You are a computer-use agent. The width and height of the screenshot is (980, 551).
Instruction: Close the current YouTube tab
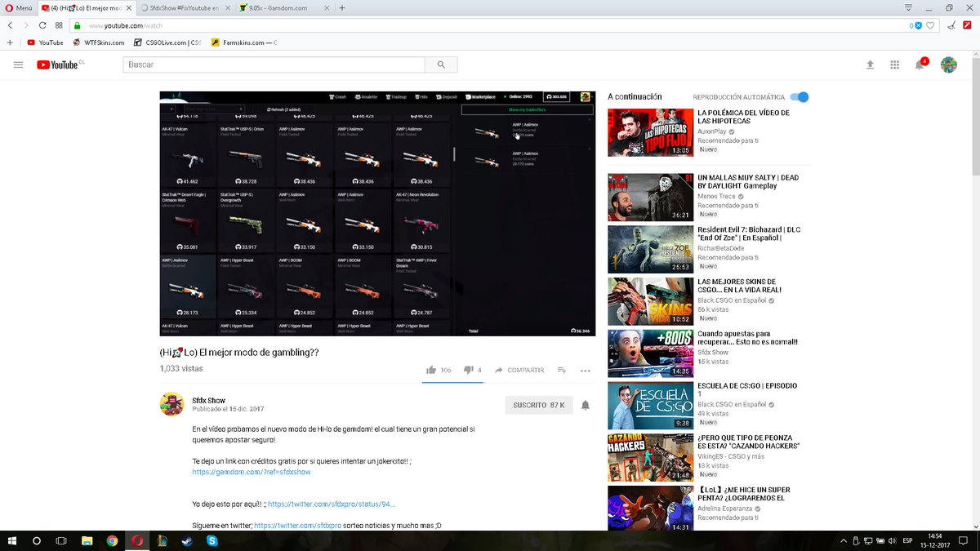click(128, 7)
